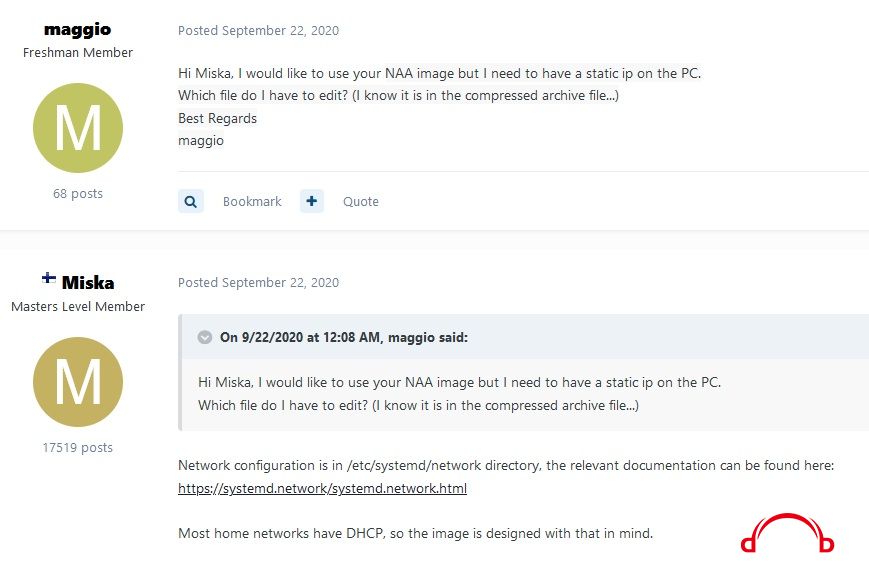
Task: Open Miska's profile from username
Action: pos(88,283)
